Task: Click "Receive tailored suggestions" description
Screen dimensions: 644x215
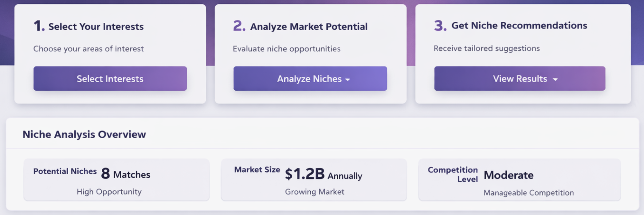Action: 486,49
